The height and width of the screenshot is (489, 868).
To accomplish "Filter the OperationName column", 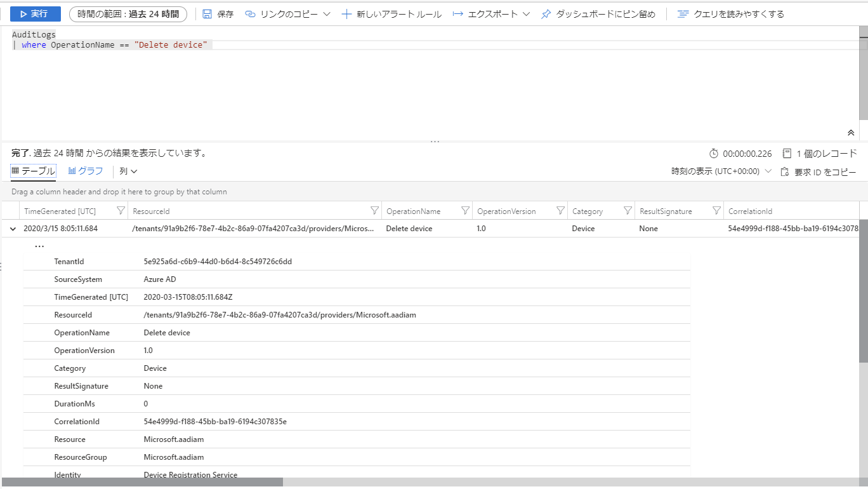I will pyautogui.click(x=465, y=211).
